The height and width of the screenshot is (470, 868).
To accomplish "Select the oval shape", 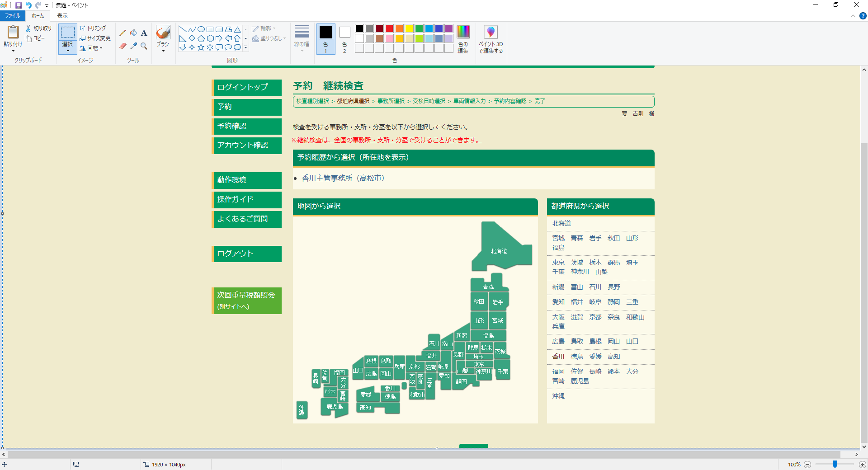I will tap(201, 29).
